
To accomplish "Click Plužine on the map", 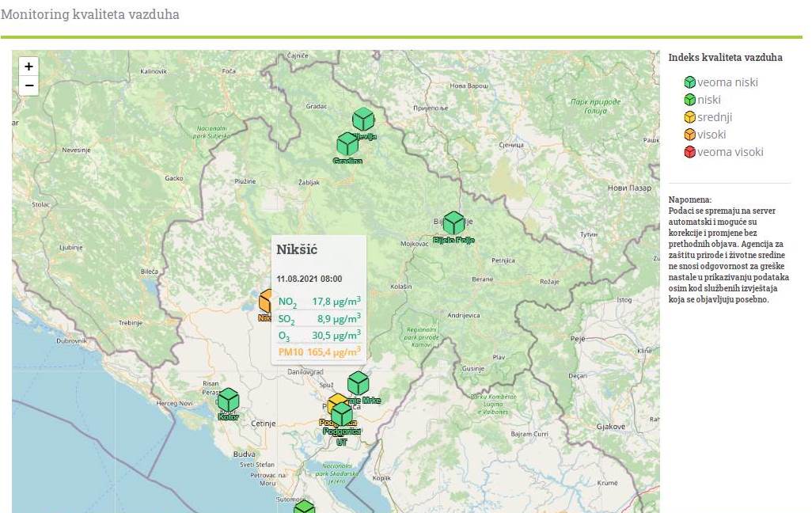I will pyautogui.click(x=245, y=180).
